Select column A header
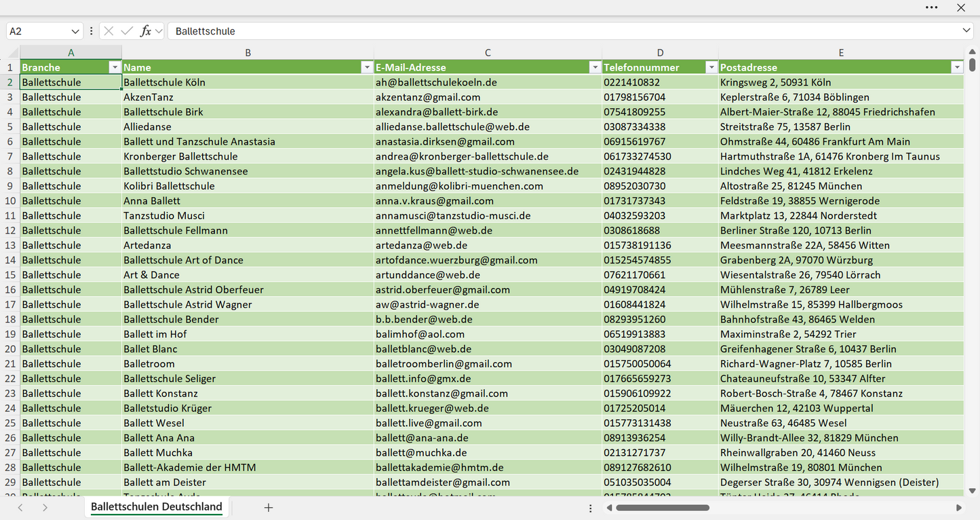 click(x=71, y=53)
